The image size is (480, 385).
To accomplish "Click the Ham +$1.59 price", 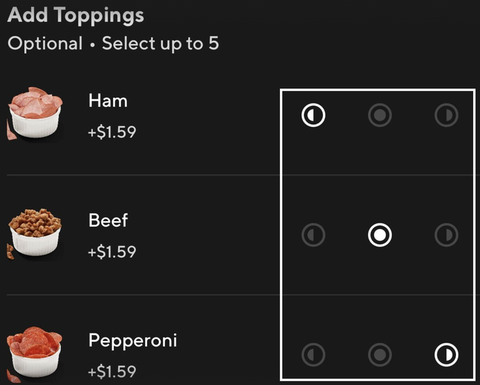I will [x=112, y=132].
